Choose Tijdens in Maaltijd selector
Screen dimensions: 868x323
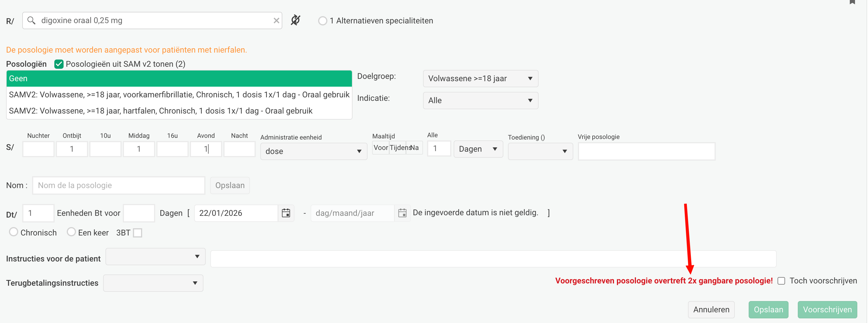pyautogui.click(x=398, y=148)
